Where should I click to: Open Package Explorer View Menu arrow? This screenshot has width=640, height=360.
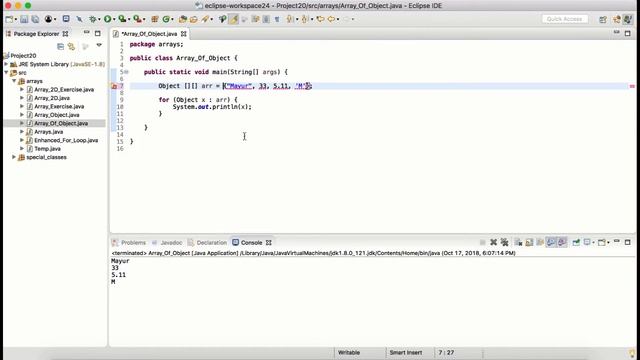tap(99, 45)
